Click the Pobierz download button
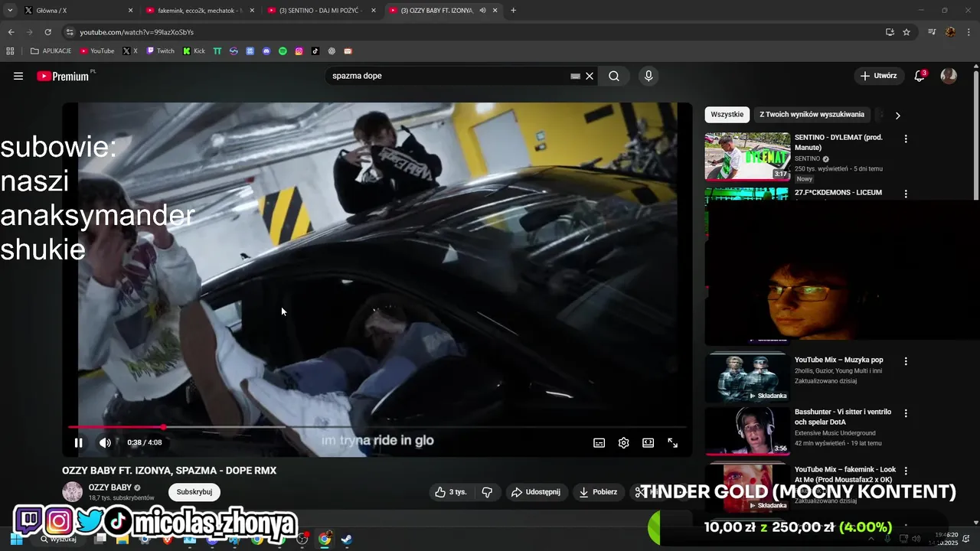 pos(599,492)
